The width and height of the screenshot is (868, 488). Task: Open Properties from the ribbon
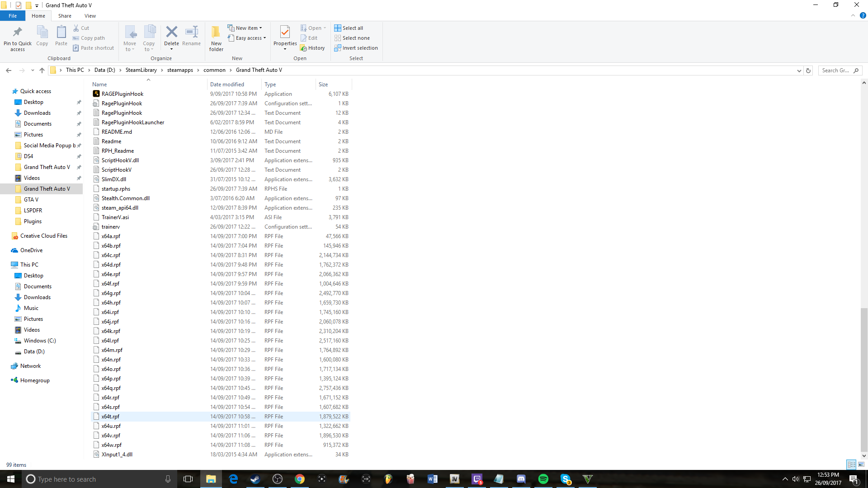285,33
